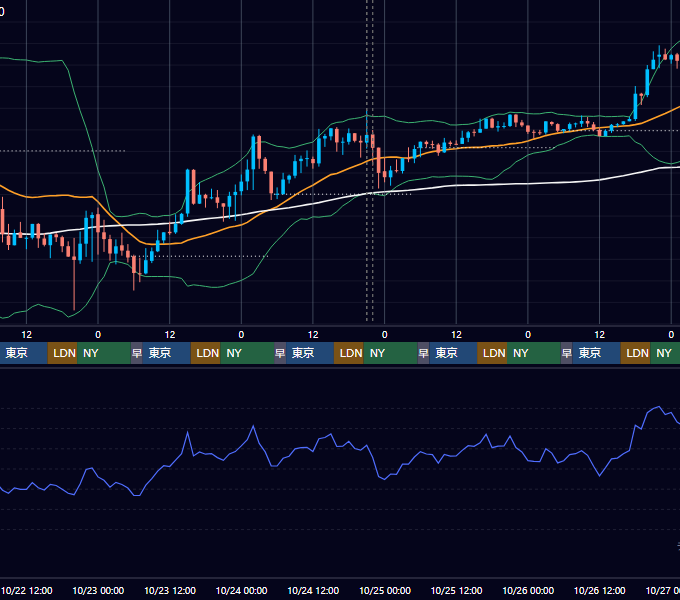This screenshot has width=680, height=600.
Task: Click the 10/23 00:00 time axis label
Action: (98, 590)
